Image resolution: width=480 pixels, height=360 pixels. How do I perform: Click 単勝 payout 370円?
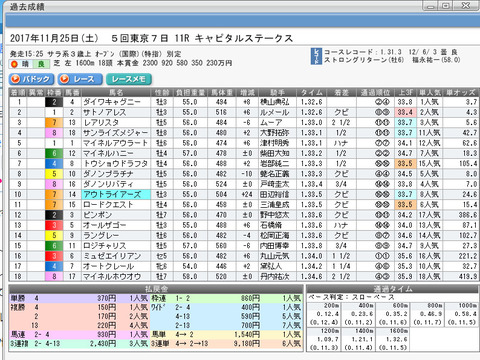coord(106,298)
